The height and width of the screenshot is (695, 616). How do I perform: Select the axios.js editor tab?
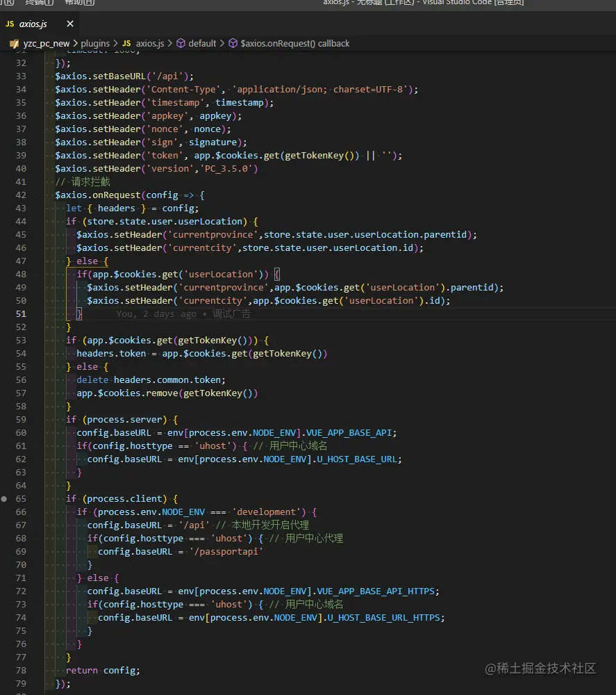point(39,24)
